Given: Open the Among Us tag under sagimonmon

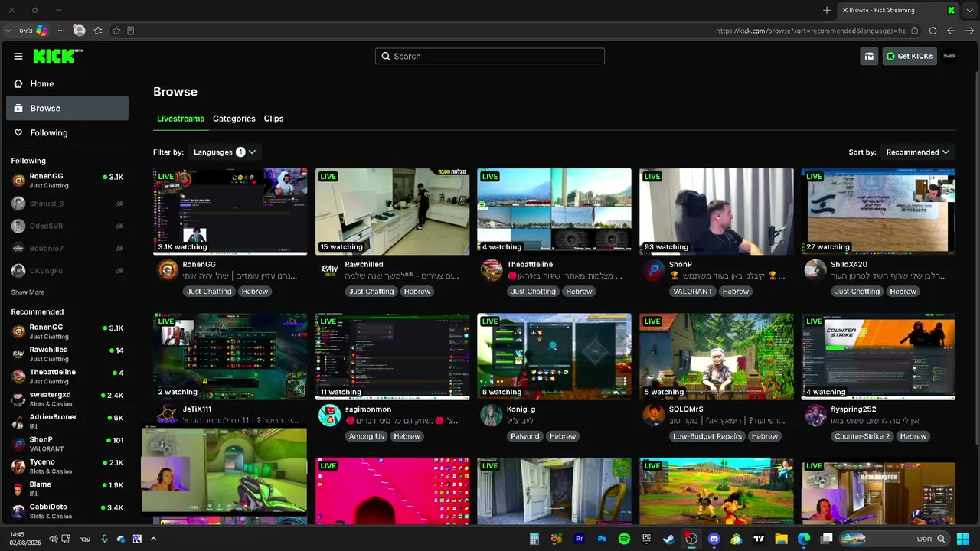Looking at the screenshot, I should click(366, 436).
